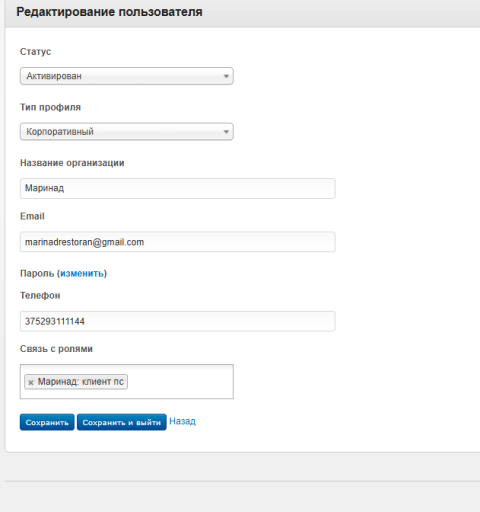
Task: Remove the Маринад: клиент пс role tag
Action: (x=31, y=382)
